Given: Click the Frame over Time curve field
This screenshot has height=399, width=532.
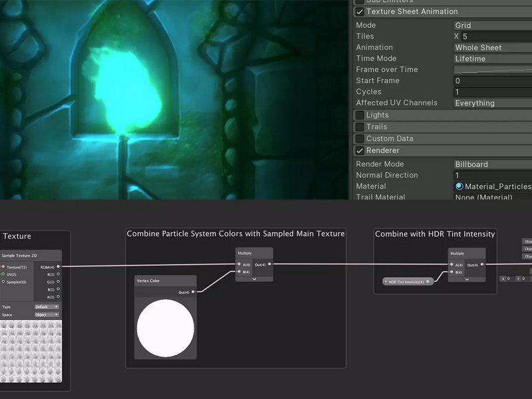Looking at the screenshot, I should pyautogui.click(x=493, y=70).
